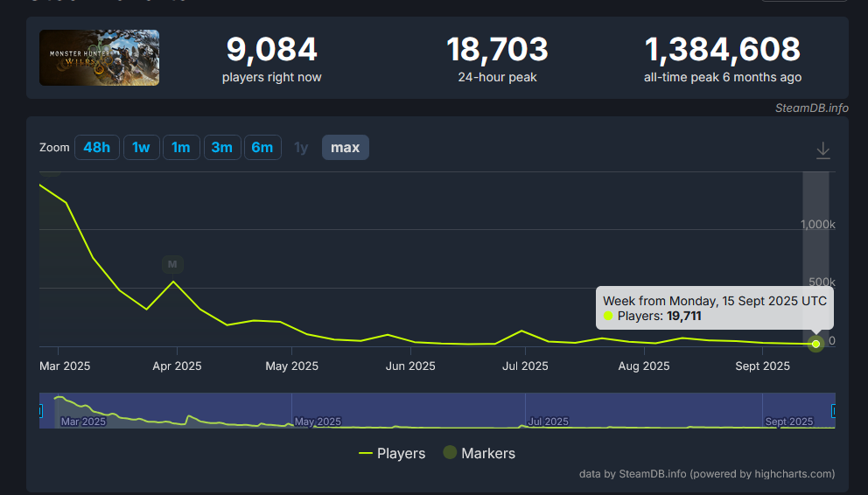Grab the left navigator range handle
Image resolution: width=868 pixels, height=495 pixels.
point(40,411)
